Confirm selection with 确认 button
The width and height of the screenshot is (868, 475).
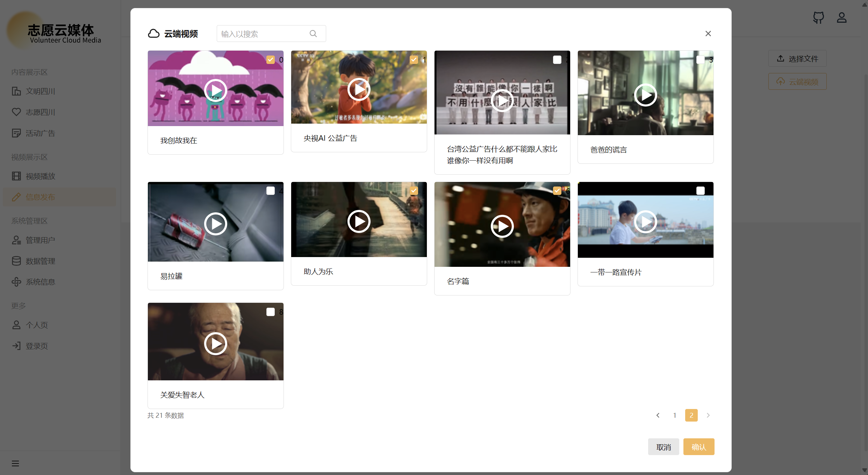click(x=698, y=447)
